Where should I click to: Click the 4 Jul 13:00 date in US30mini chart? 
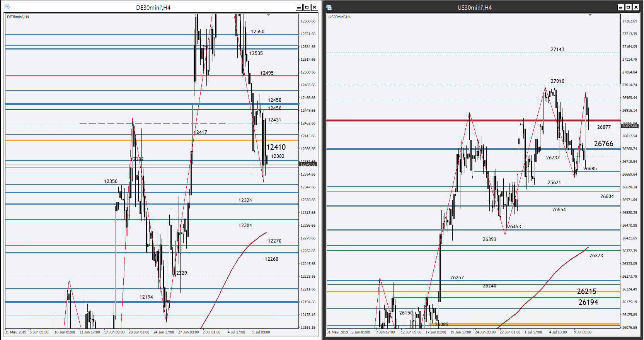pyautogui.click(x=558, y=332)
